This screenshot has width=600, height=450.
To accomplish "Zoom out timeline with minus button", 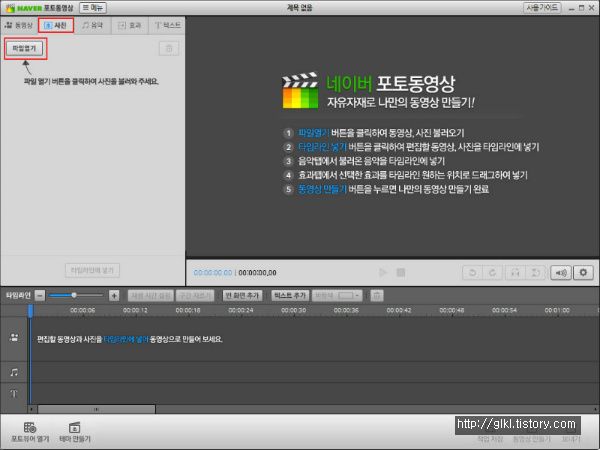I will click(40, 295).
